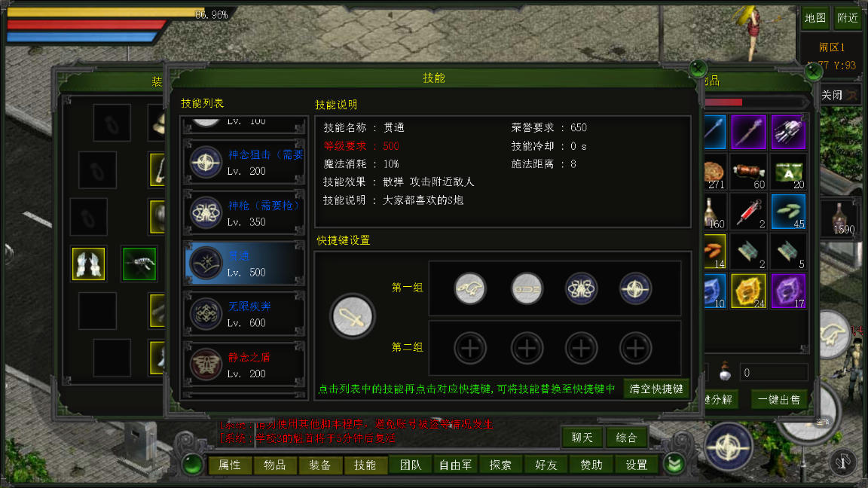Choose the 无限疾奔 skill entry
868x488 pixels.
245,314
